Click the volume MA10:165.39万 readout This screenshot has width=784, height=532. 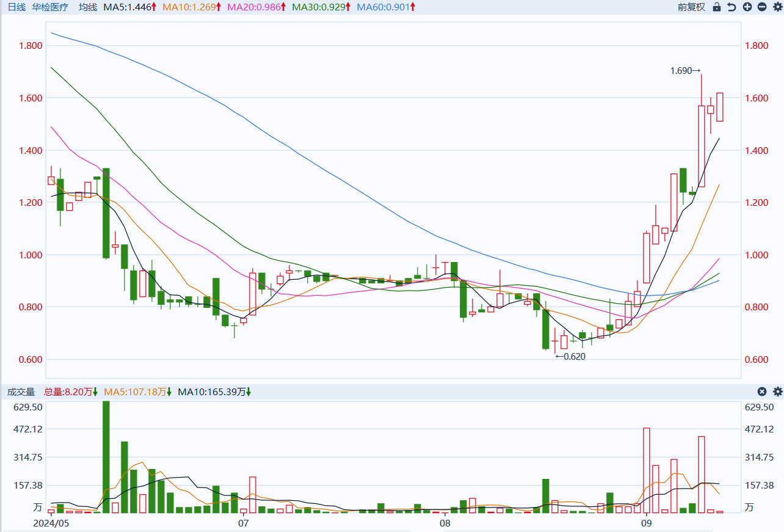coord(215,392)
